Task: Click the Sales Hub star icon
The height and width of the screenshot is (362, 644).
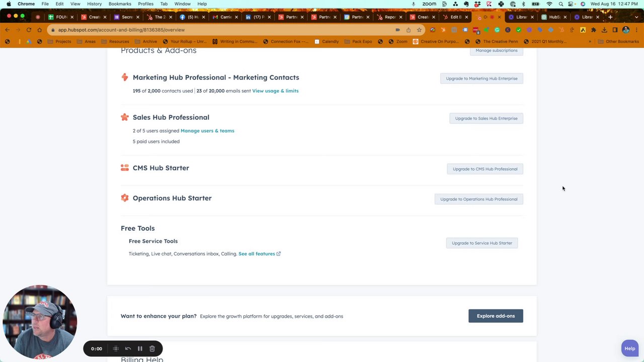Action: point(124,117)
